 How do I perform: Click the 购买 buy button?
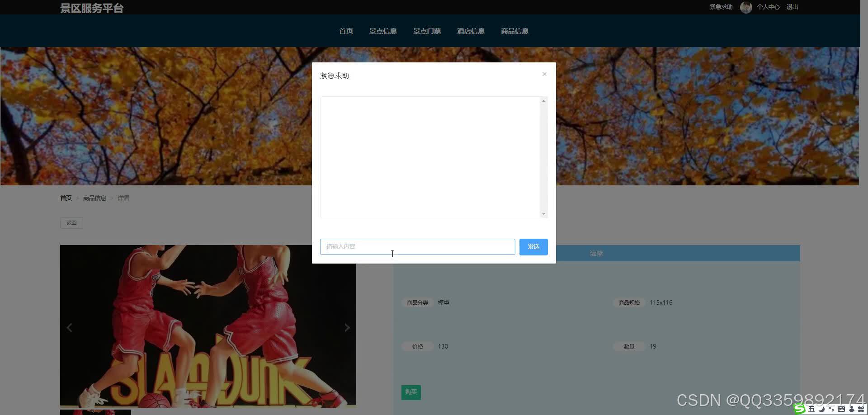[411, 392]
